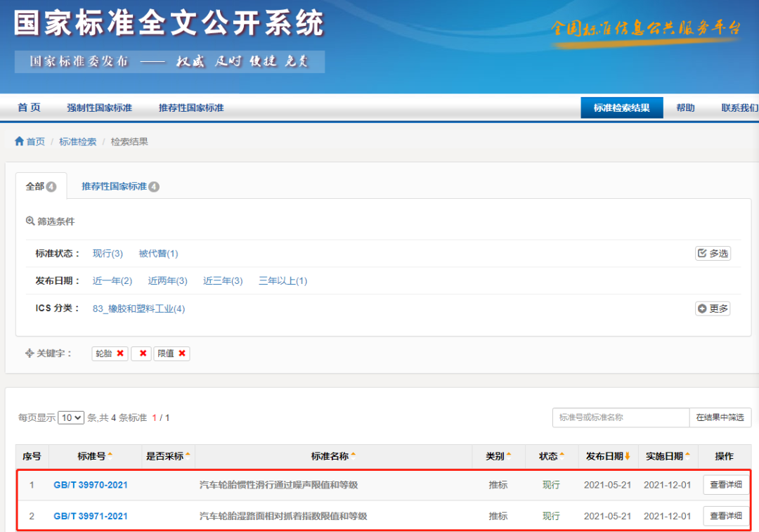Click 汽车轮胎惯性滑行通过噪声限值和等级 title
Viewport: 759px width, 532px height.
click(x=278, y=484)
